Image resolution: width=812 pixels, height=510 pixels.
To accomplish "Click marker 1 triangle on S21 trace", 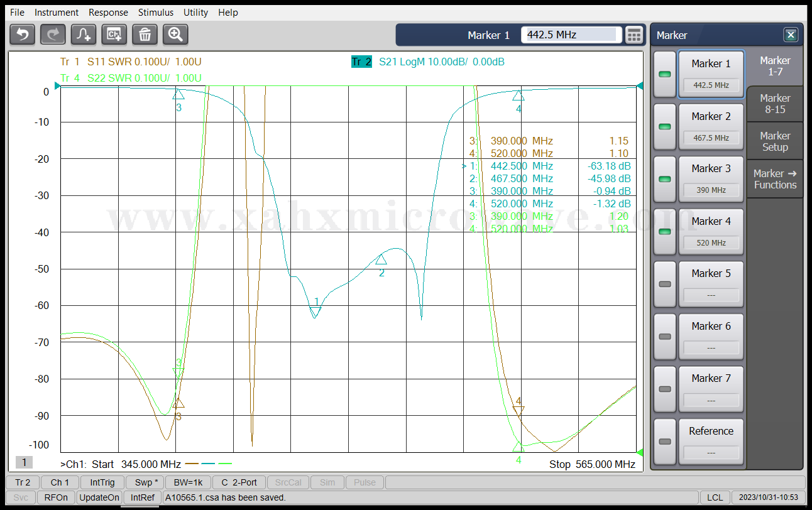I will point(315,312).
